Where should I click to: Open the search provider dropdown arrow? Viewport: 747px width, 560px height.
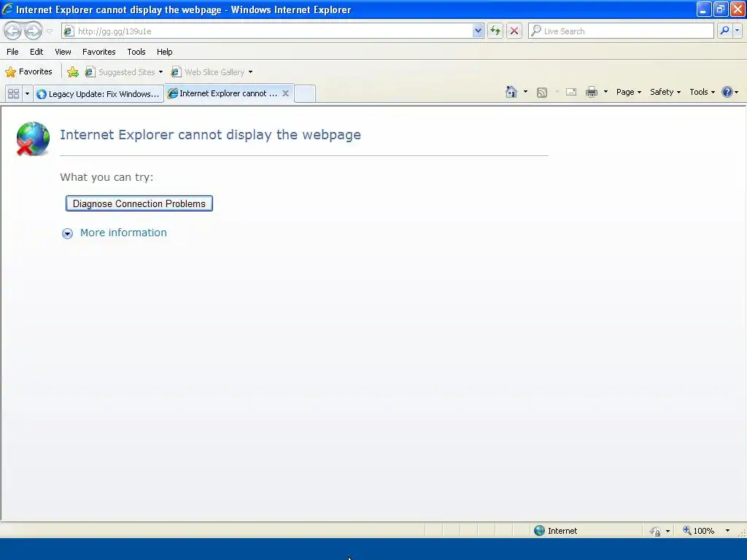(737, 31)
